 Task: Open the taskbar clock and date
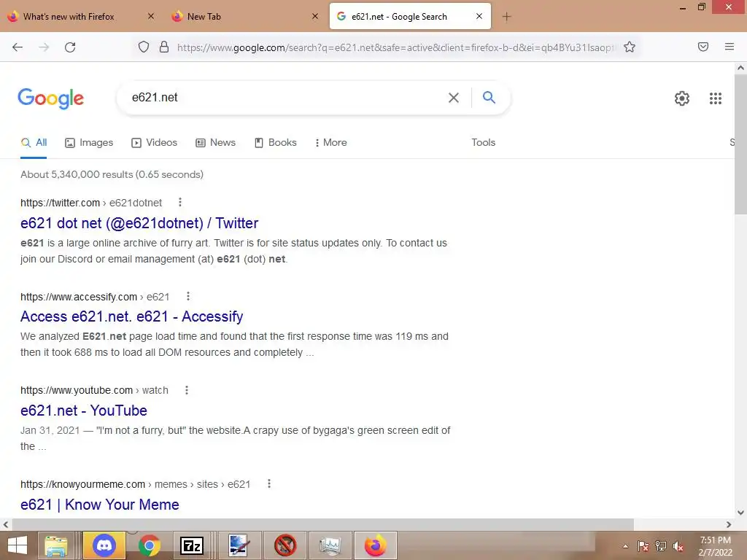click(715, 546)
